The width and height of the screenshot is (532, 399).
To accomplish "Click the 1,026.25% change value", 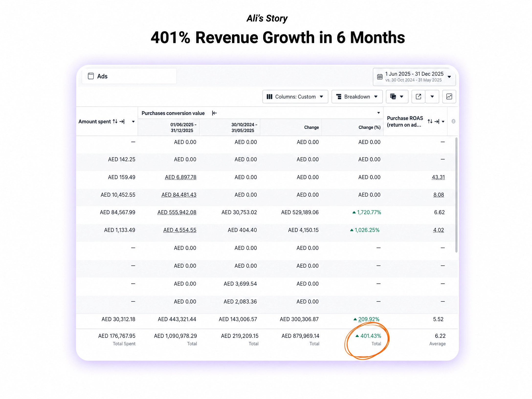I will [x=367, y=230].
